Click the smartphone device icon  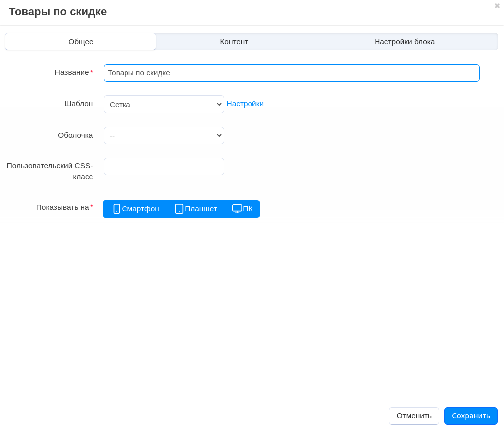tap(117, 209)
